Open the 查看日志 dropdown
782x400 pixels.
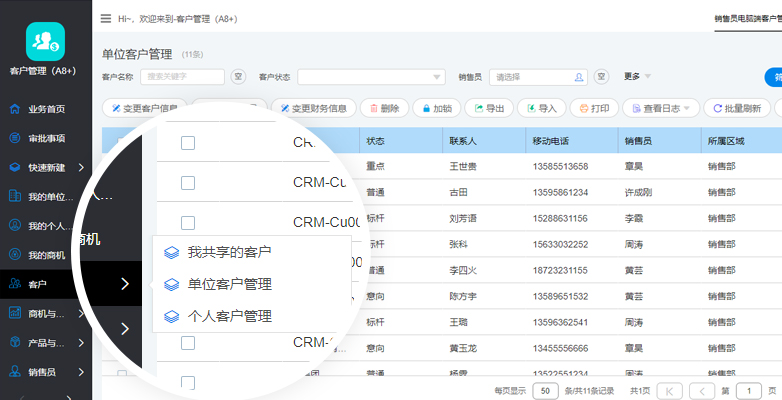(660, 108)
